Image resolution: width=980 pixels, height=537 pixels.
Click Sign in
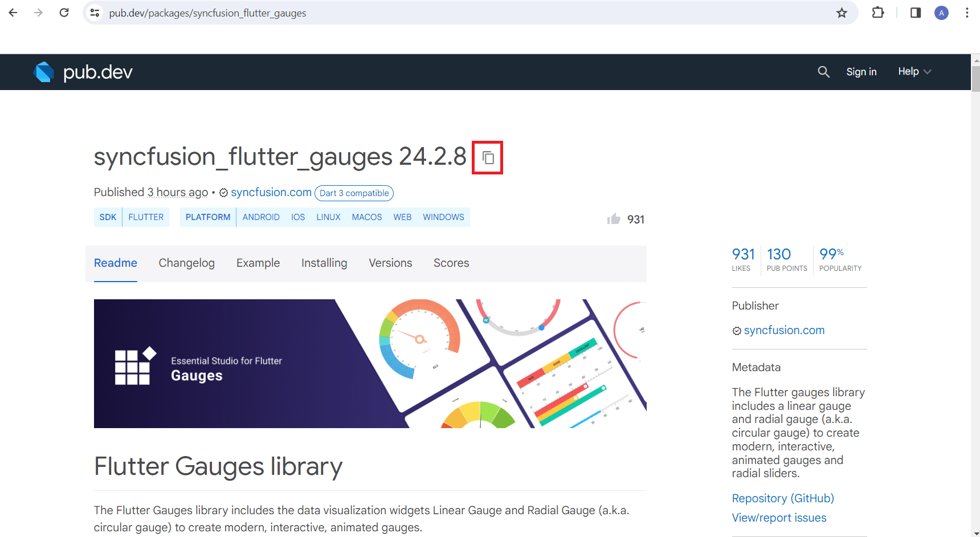(x=861, y=72)
